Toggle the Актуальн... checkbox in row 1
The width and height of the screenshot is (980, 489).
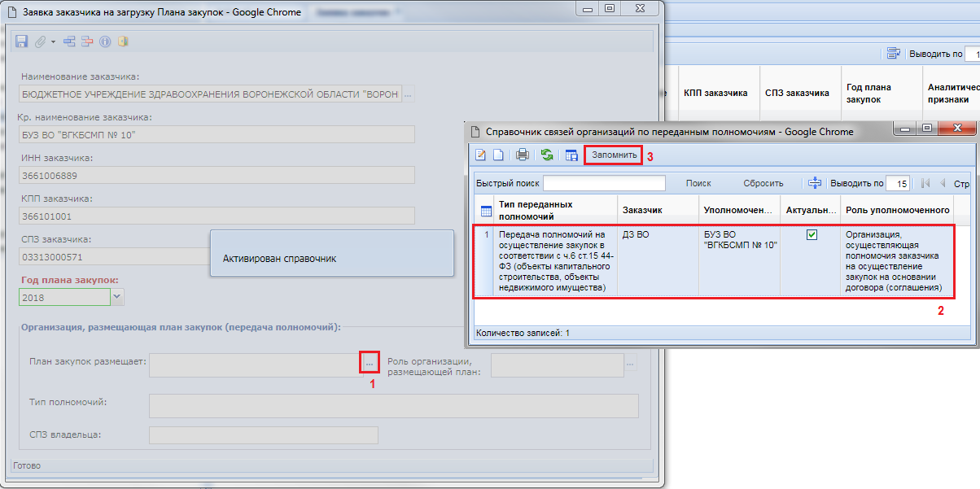812,235
